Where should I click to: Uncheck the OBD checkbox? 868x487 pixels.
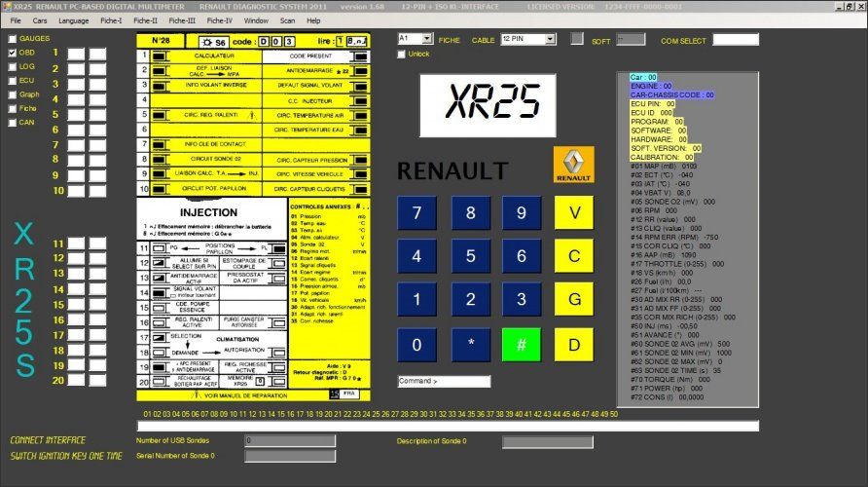pyautogui.click(x=13, y=53)
